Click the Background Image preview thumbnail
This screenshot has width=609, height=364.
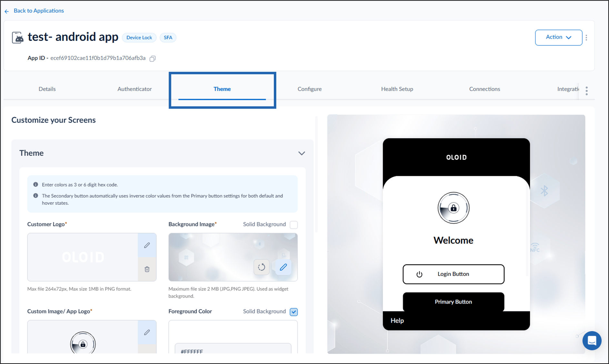coord(233,257)
